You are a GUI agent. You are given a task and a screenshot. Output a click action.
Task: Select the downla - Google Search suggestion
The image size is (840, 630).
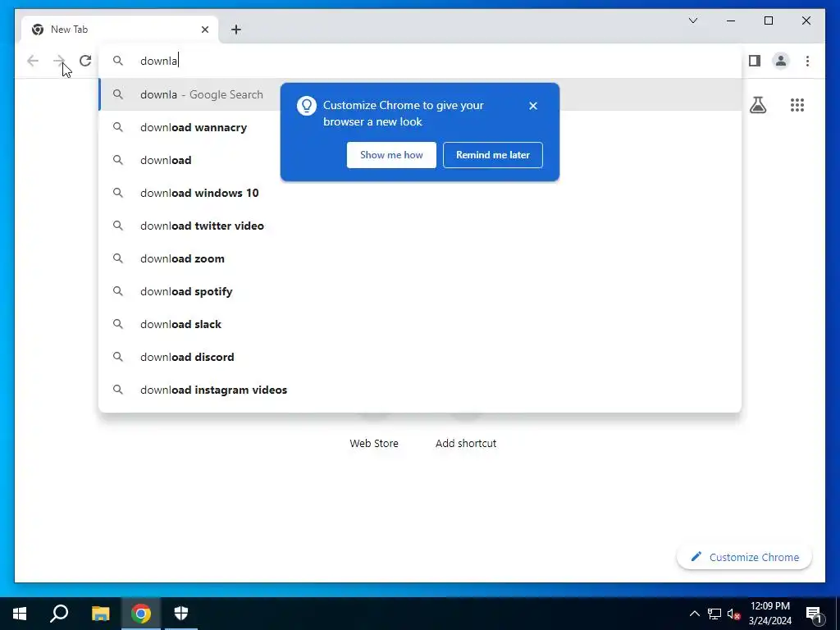[421, 94]
